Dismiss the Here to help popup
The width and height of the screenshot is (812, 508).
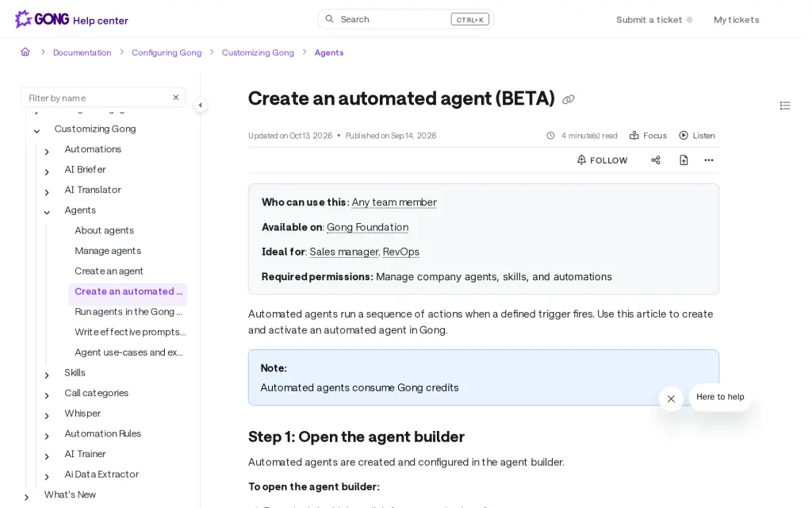point(671,398)
